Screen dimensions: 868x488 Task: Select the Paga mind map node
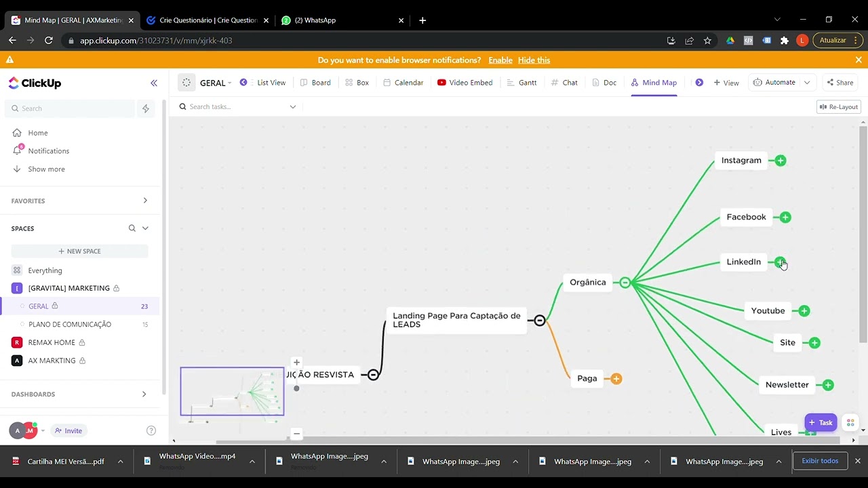587,379
